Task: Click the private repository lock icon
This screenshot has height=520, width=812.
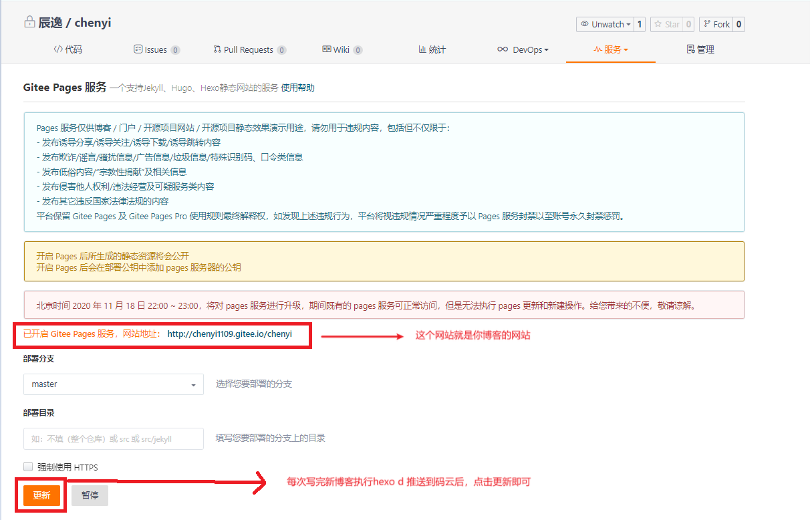Action: click(29, 22)
